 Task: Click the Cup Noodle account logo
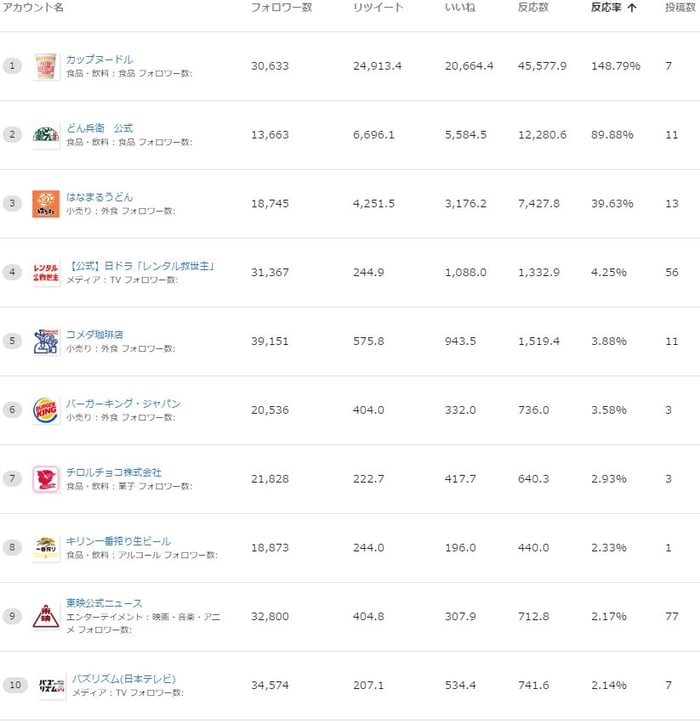tap(46, 66)
